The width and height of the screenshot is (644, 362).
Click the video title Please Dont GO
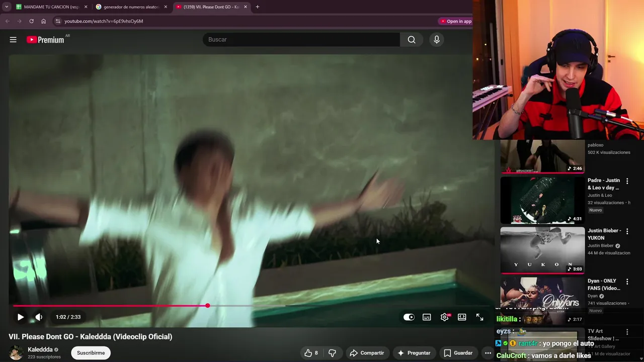point(91,337)
